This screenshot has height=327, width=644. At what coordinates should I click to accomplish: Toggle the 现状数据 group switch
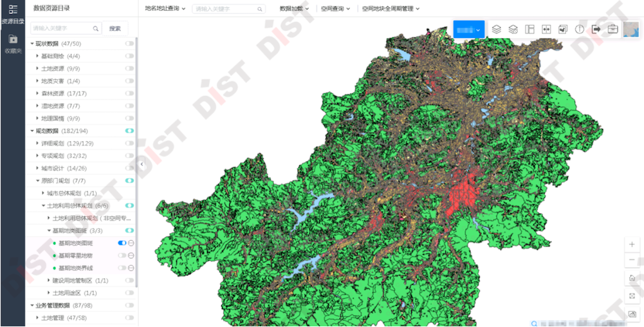pyautogui.click(x=129, y=44)
